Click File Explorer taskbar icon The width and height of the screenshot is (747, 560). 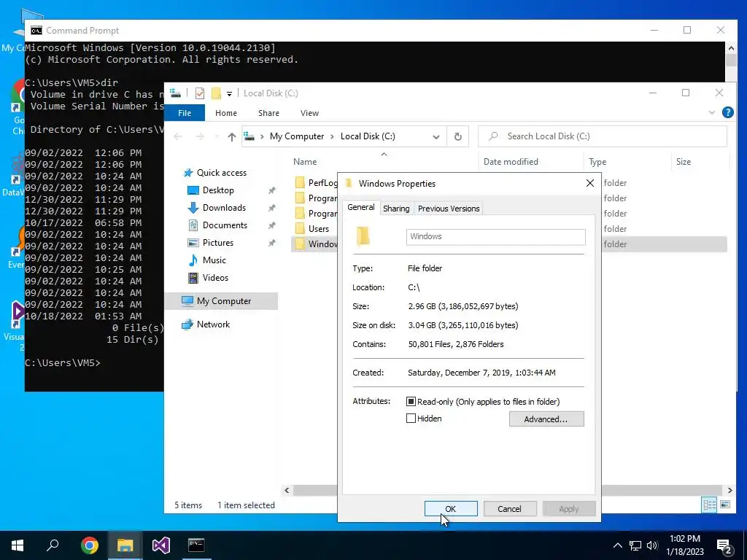point(125,545)
